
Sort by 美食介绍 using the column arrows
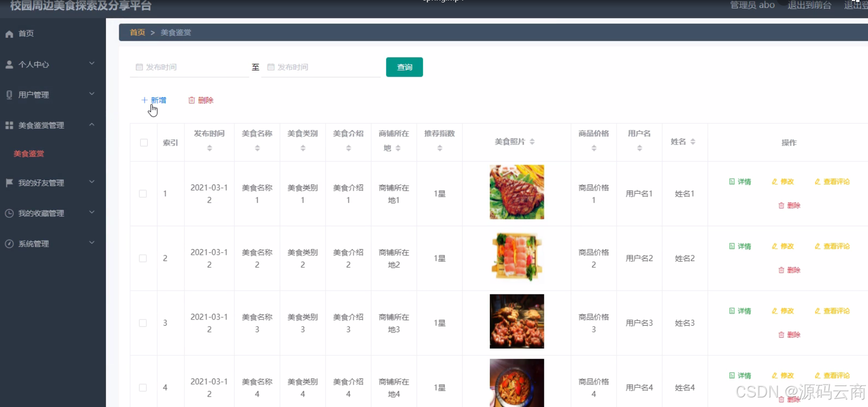click(x=348, y=148)
